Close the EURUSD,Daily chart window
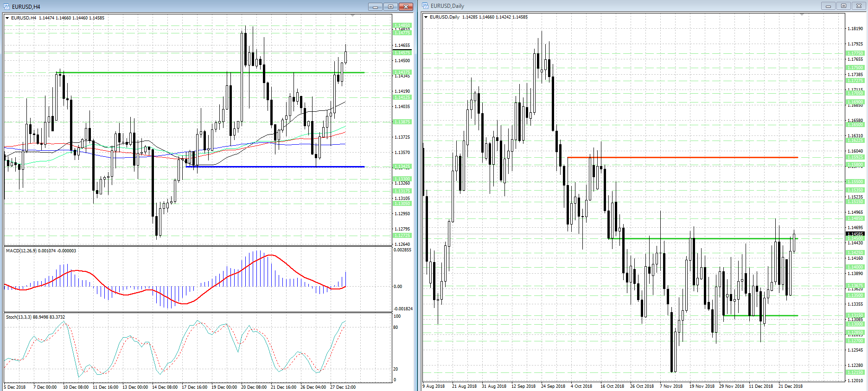The image size is (868, 391). [x=859, y=6]
